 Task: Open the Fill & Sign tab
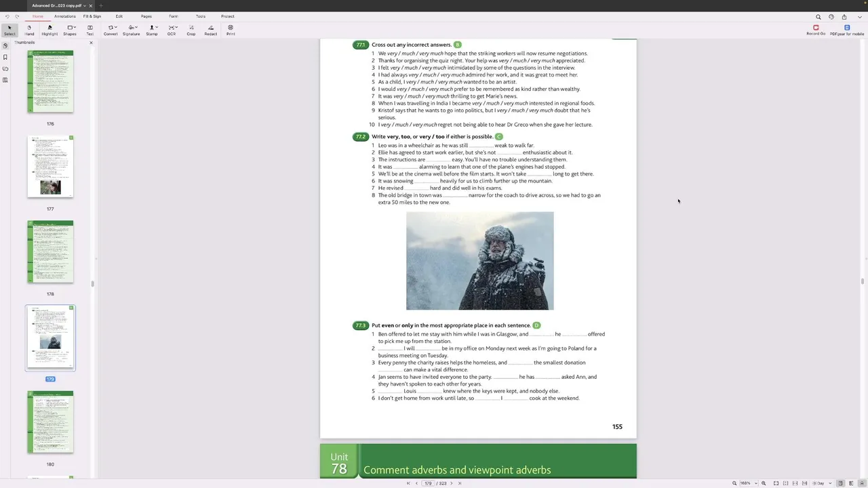tap(92, 16)
